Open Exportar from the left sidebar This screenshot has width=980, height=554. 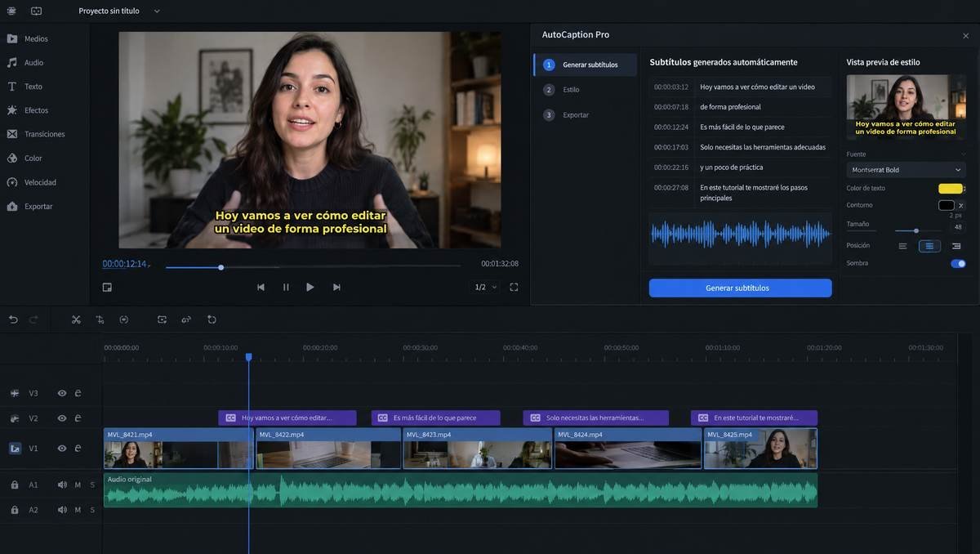click(x=29, y=206)
